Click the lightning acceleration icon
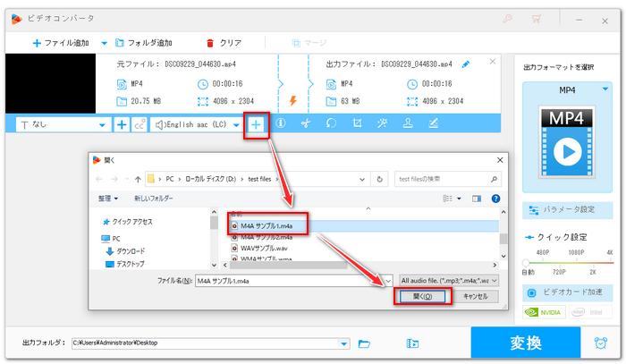 click(x=293, y=100)
